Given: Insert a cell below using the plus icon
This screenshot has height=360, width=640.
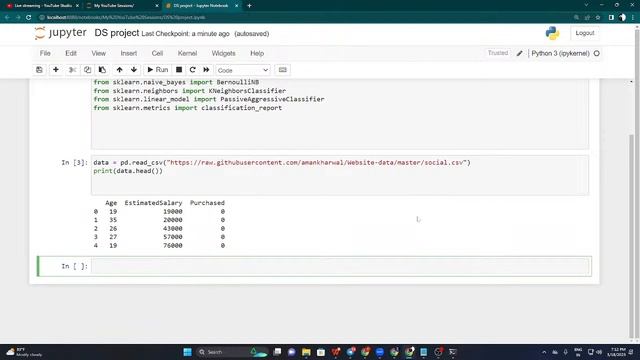Looking at the screenshot, I should tap(56, 70).
